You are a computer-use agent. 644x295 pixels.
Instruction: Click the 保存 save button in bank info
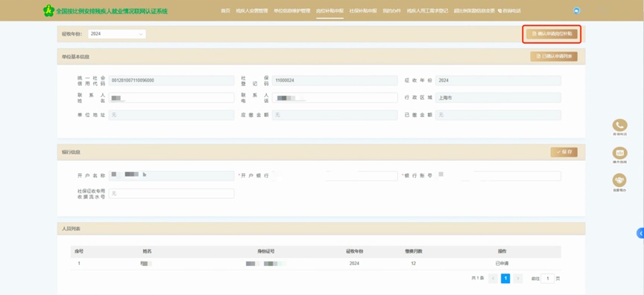(564, 152)
